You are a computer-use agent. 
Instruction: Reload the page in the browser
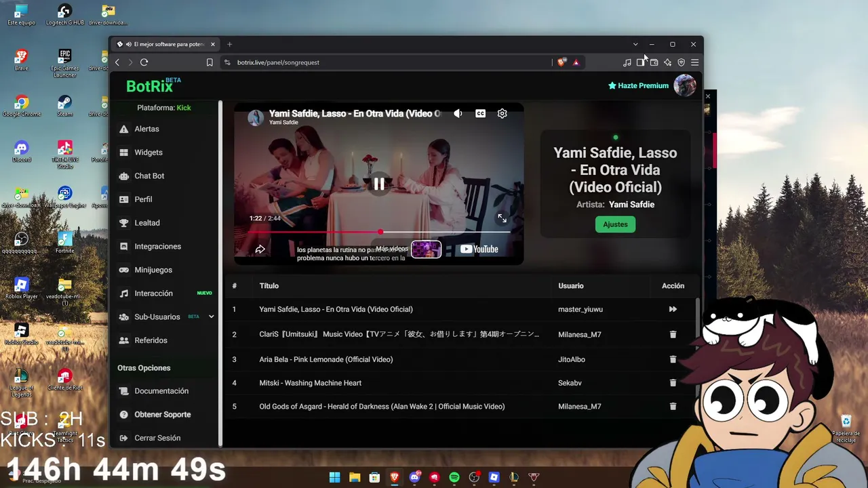coord(144,62)
